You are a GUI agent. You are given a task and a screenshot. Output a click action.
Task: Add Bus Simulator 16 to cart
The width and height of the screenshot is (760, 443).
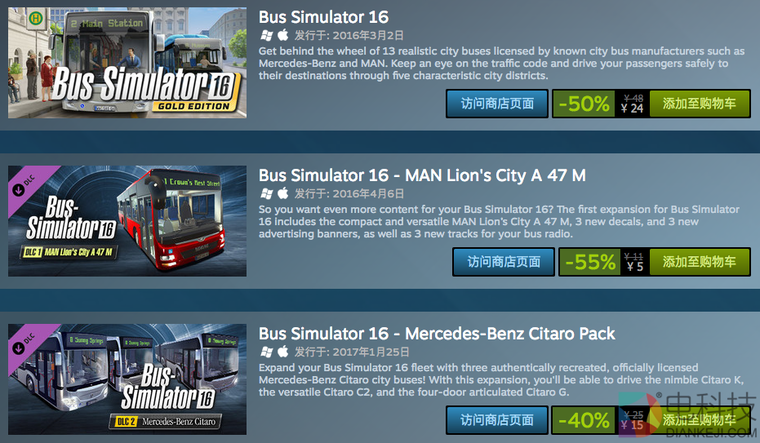[x=699, y=104]
